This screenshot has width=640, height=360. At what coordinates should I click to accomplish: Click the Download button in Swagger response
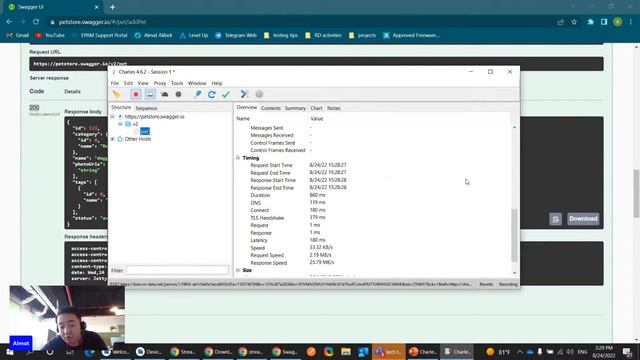[x=583, y=219]
